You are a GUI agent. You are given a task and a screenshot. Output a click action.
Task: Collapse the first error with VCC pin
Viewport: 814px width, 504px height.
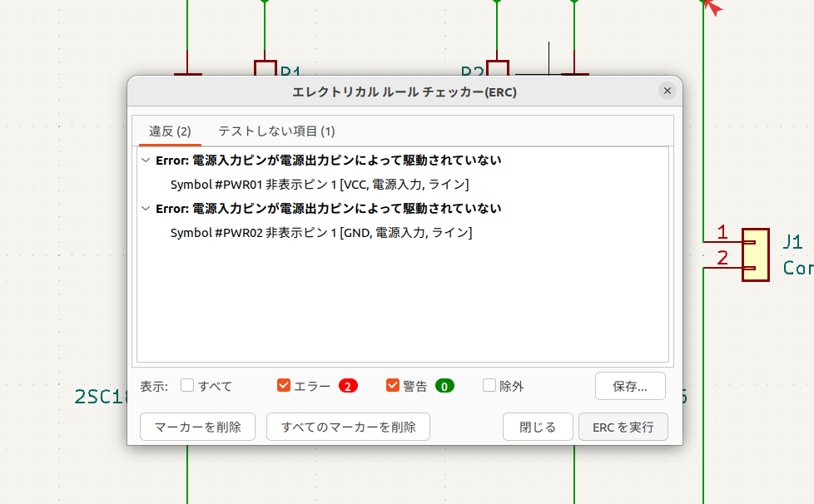pyautogui.click(x=146, y=161)
